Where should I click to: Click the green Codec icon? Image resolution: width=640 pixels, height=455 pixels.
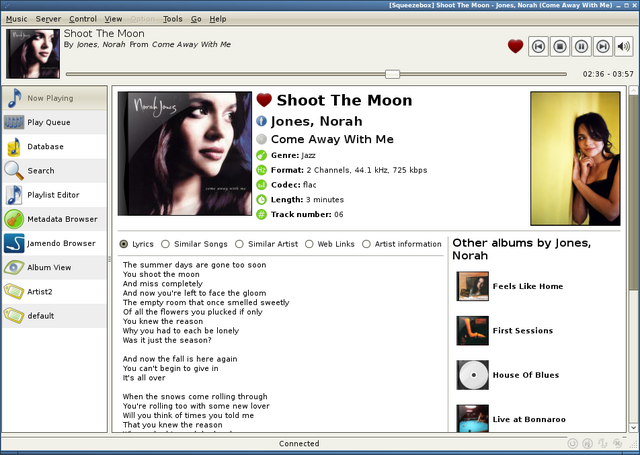261,185
